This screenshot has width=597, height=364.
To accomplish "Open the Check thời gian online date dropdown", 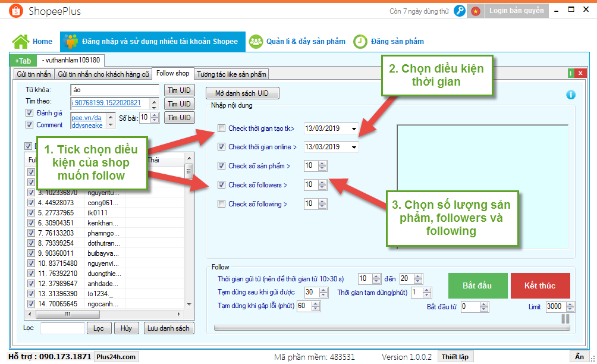I will tap(354, 147).
